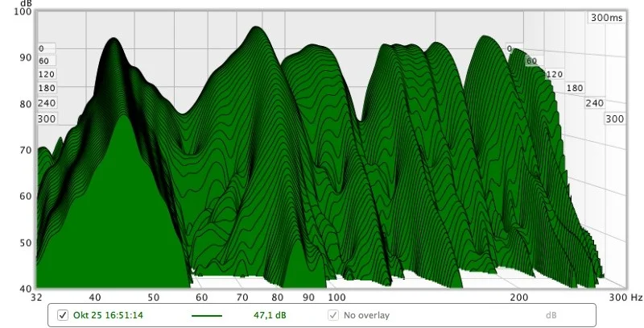Viewport: 644px width, 328px height.
Task: Click the waterfall peak near 75 Hz
Action: [x=256, y=28]
